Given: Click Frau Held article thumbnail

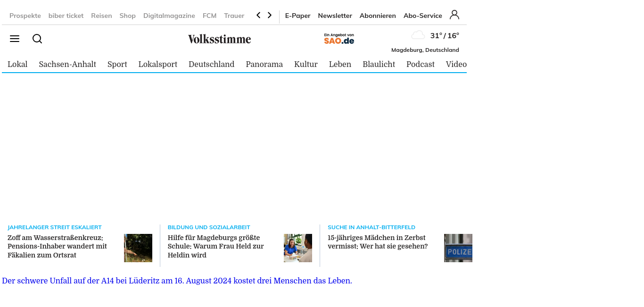Looking at the screenshot, I should [x=298, y=248].
